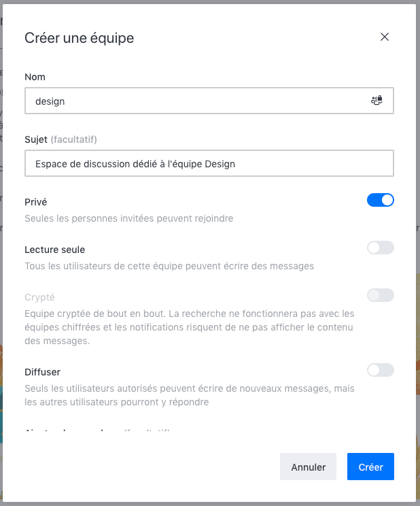Viewport: 420px width, 506px height.
Task: Click the Diffuser option label
Action: point(43,372)
